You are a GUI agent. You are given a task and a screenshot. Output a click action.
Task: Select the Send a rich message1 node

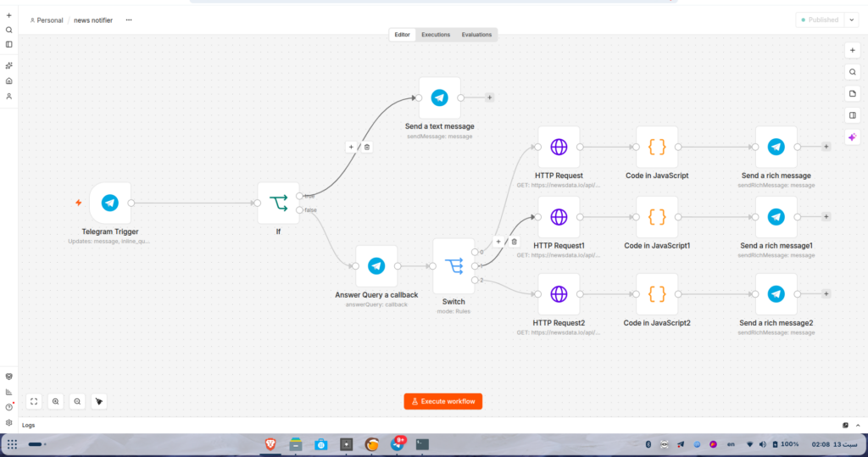(776, 217)
